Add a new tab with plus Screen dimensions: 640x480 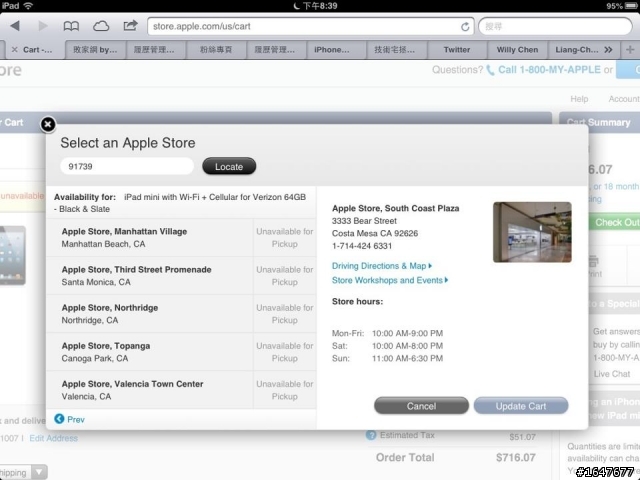click(x=630, y=50)
